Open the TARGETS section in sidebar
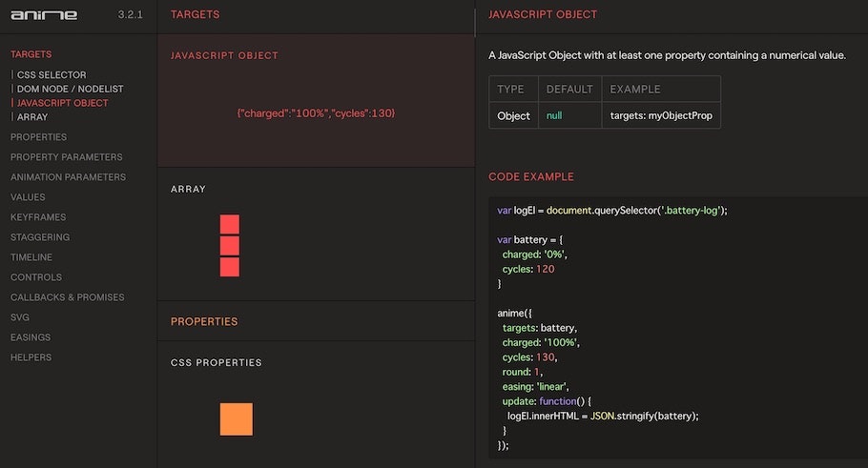868x468 pixels. coord(31,54)
